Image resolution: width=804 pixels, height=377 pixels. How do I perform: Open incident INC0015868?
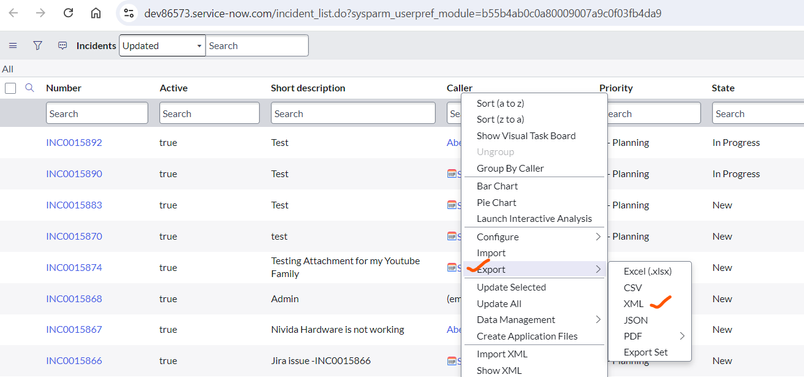74,299
